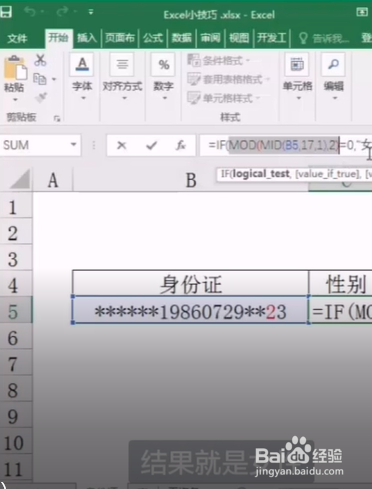Click the 数字 percent icon
The image size is (372, 489).
163,64
